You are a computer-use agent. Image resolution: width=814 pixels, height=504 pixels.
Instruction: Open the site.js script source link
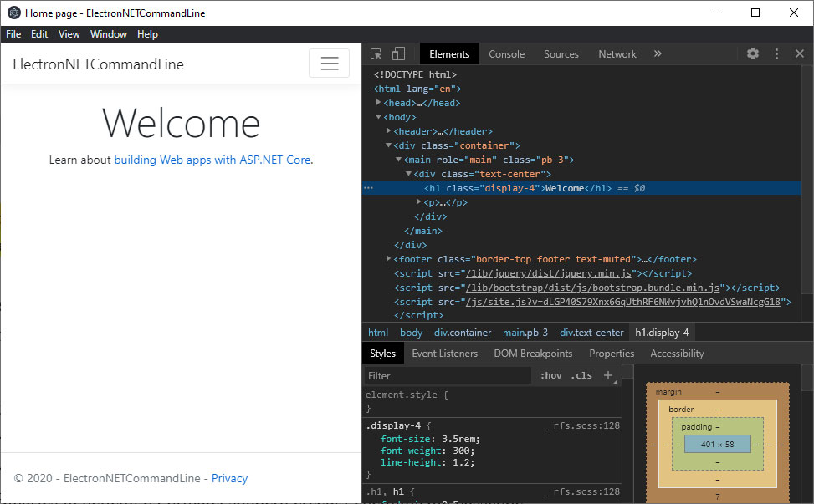click(x=623, y=302)
